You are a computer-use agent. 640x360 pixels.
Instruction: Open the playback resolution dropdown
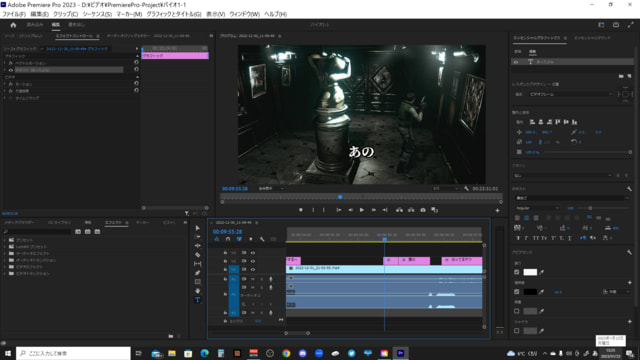pyautogui.click(x=445, y=189)
